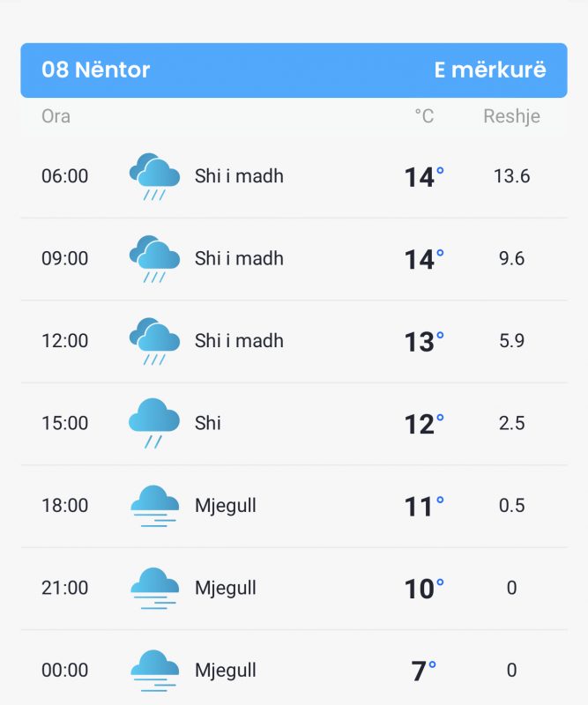Click the fog icon at 21:00
The width and height of the screenshot is (588, 705).
click(x=154, y=588)
